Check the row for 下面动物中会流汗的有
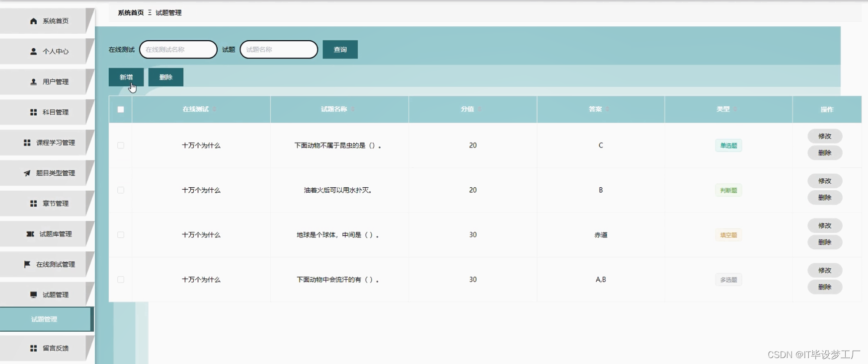Viewport: 868px width, 364px height. [121, 280]
